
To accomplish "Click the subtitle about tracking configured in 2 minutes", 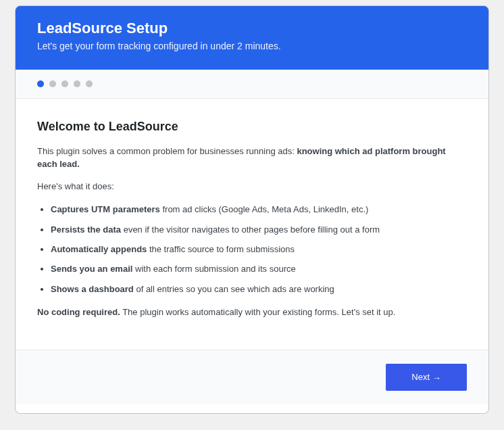I will click(159, 46).
